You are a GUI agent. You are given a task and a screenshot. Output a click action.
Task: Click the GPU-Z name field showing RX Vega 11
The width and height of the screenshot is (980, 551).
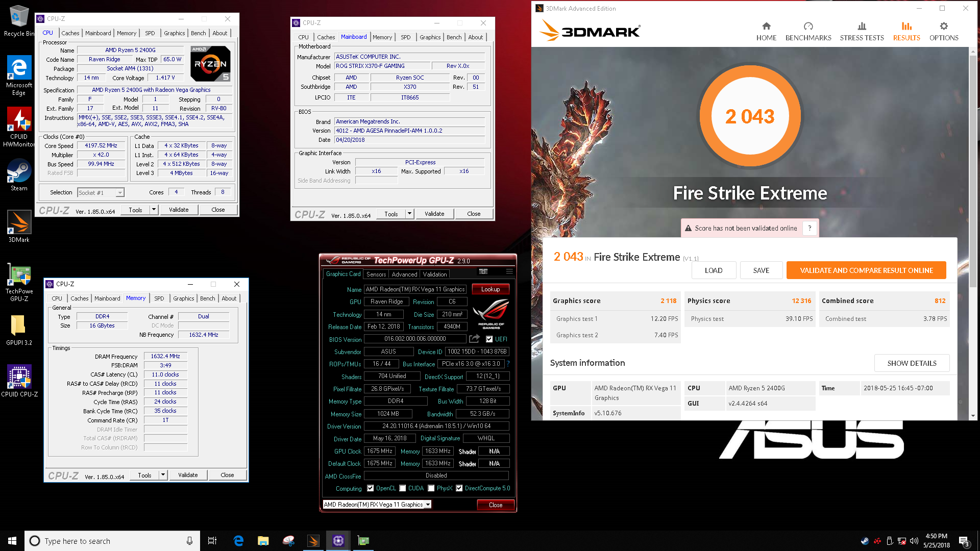click(415, 289)
